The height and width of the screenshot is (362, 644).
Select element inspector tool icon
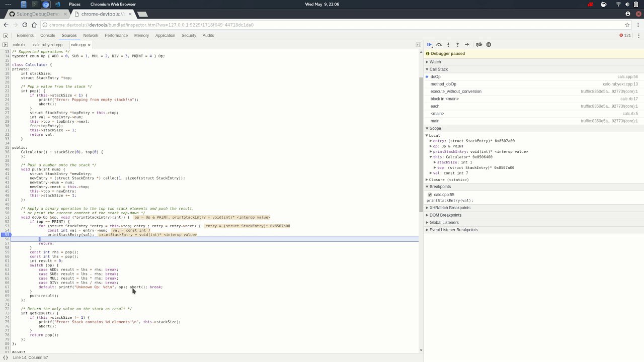(x=6, y=36)
